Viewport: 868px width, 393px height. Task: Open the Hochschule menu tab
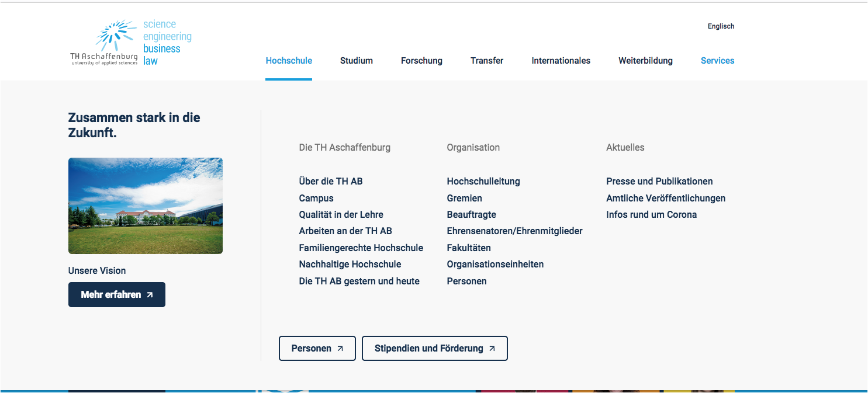coord(289,60)
